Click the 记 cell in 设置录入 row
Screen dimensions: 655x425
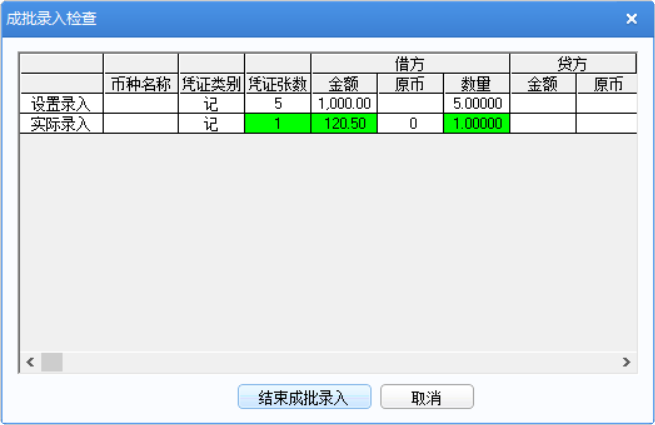[x=211, y=103]
